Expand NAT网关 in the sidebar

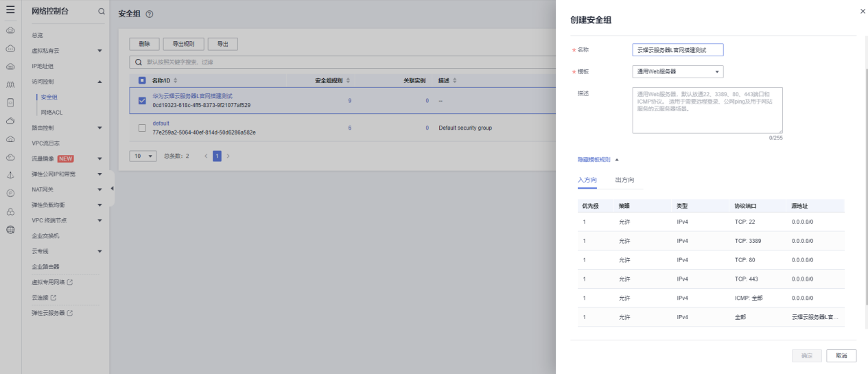point(99,189)
